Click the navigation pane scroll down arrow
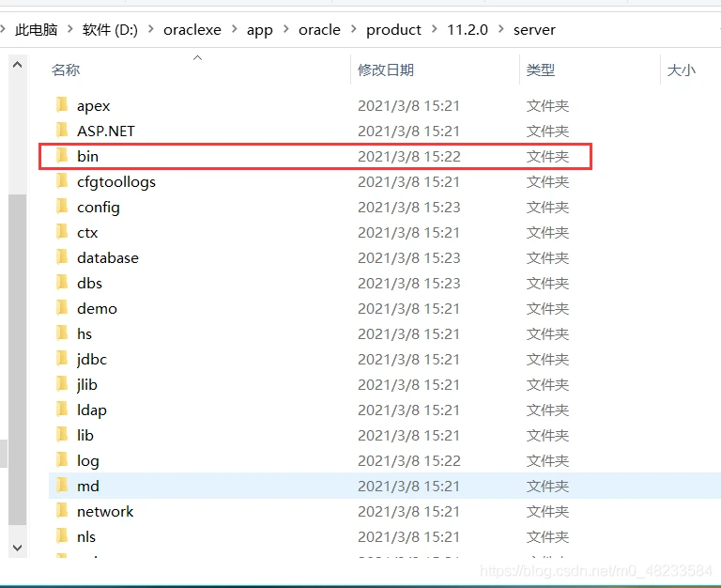Viewport: 721px width, 588px height. [x=17, y=546]
